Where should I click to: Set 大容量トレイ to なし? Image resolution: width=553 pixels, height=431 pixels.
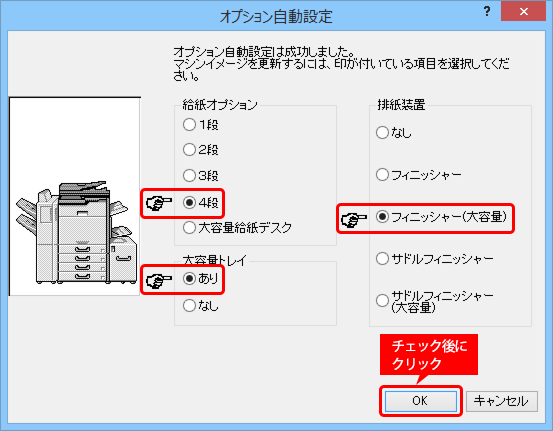pos(200,305)
